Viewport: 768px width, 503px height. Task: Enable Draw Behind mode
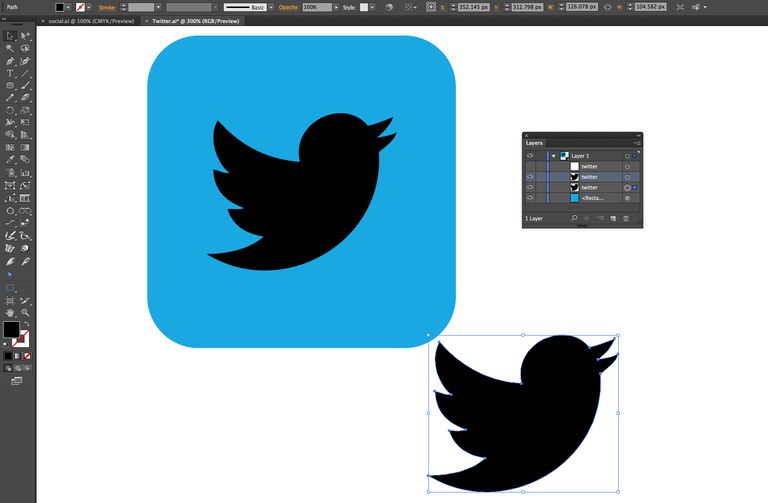(18, 368)
